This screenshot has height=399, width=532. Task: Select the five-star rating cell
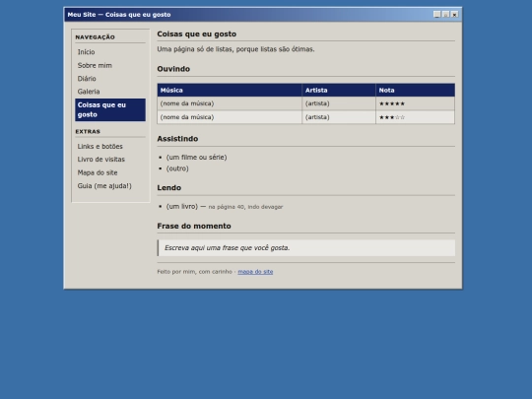pyautogui.click(x=416, y=103)
